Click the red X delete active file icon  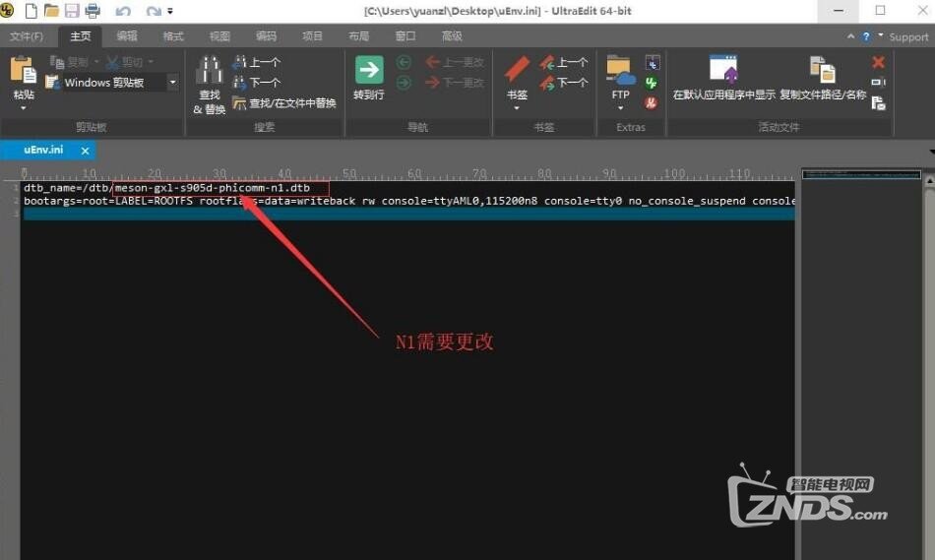[x=878, y=62]
